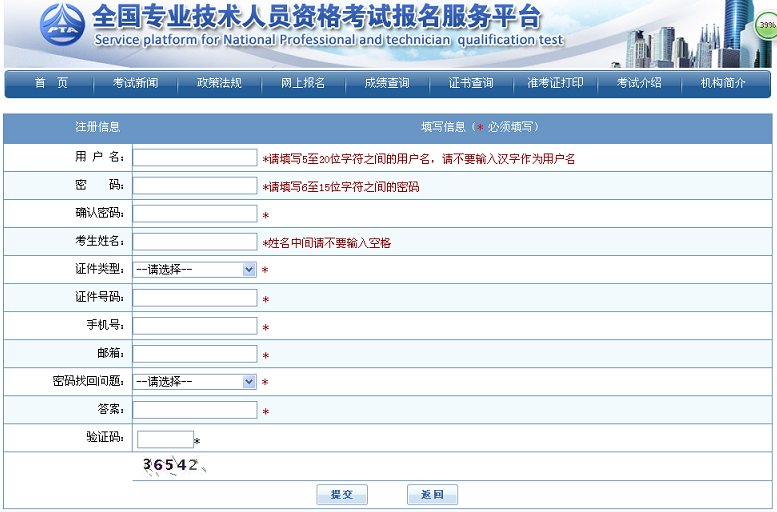This screenshot has width=777, height=512.
Task: Open 网上报名 navigation item
Action: point(303,83)
